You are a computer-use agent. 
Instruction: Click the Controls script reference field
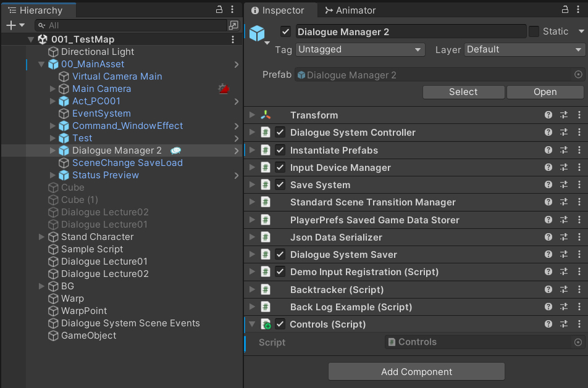(x=484, y=342)
